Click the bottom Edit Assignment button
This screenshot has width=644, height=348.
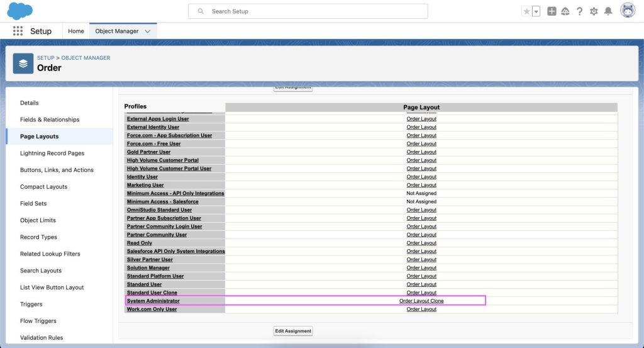coord(293,330)
